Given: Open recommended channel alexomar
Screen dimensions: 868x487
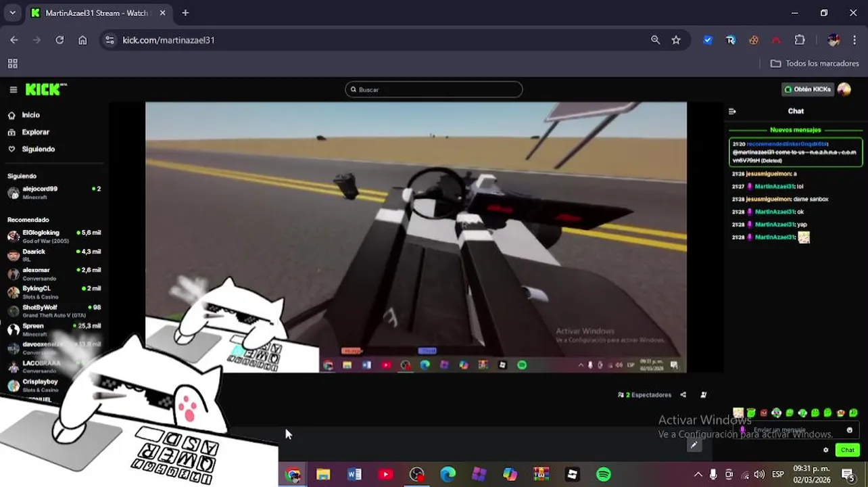Looking at the screenshot, I should [x=54, y=273].
